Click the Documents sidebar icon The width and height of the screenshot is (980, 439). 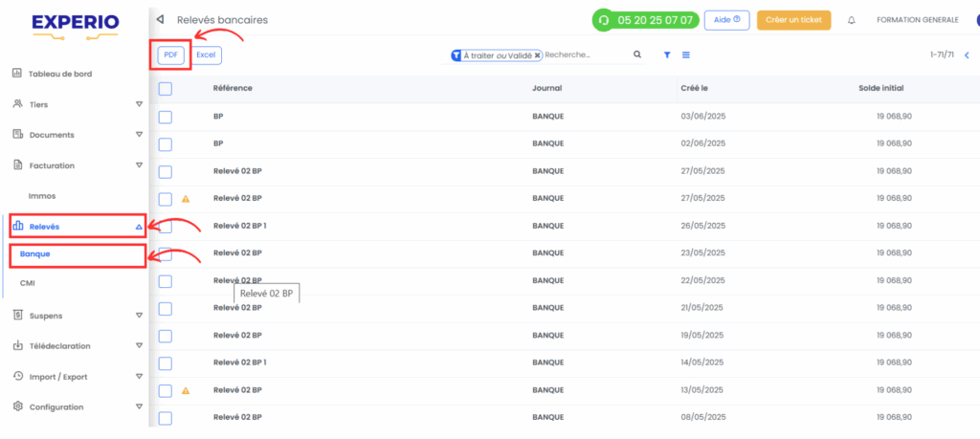[x=17, y=134]
